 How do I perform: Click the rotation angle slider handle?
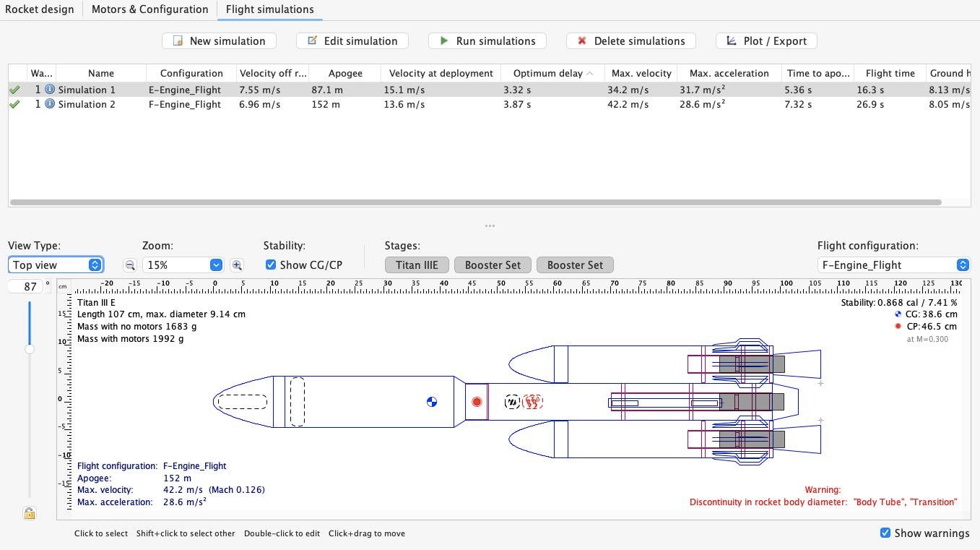point(30,349)
